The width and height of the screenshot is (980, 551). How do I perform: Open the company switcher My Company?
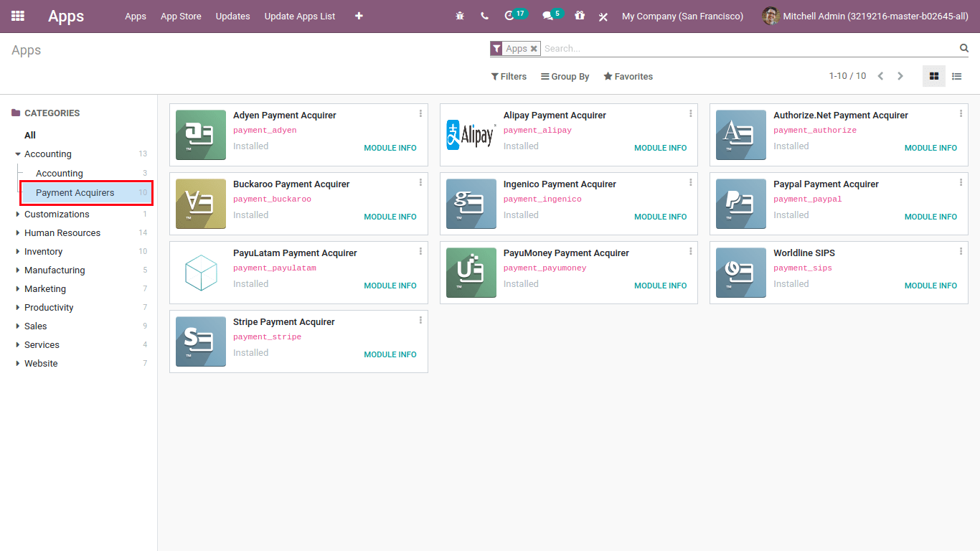pyautogui.click(x=682, y=16)
